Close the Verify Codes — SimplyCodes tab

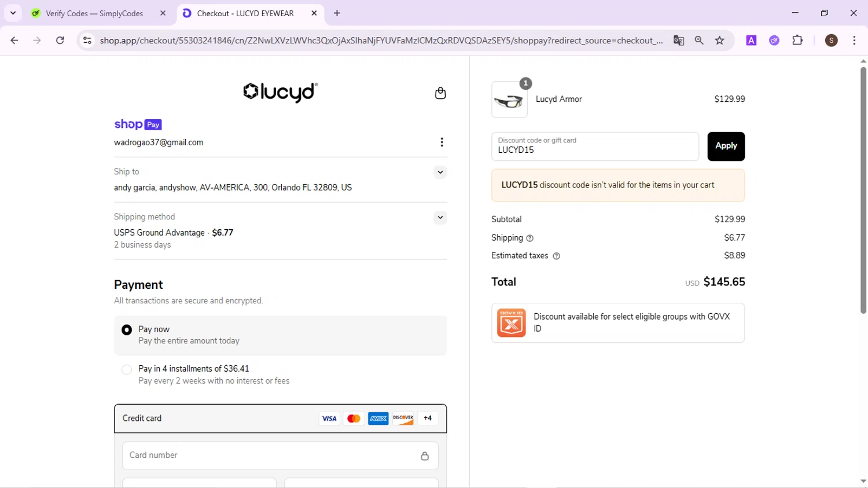[x=163, y=13]
